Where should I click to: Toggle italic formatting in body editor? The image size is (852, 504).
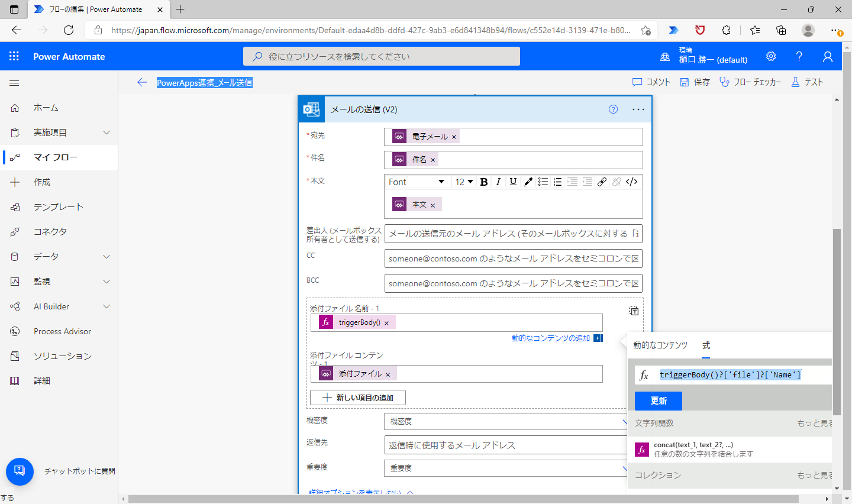[498, 182]
